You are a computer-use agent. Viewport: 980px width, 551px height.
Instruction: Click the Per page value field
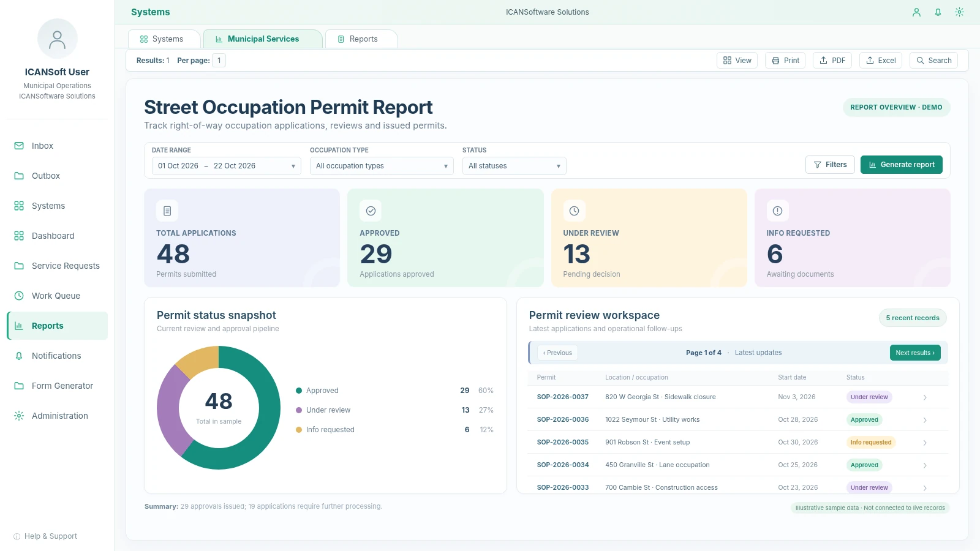[219, 61]
